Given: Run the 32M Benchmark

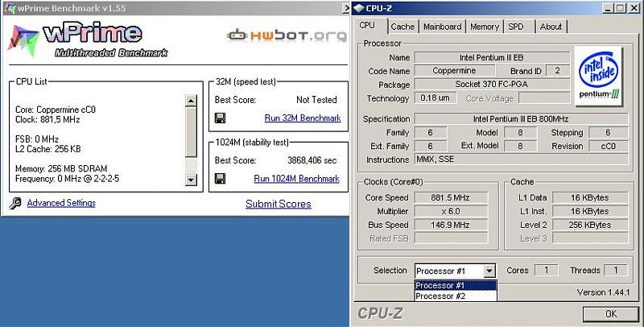Looking at the screenshot, I should 303,118.
